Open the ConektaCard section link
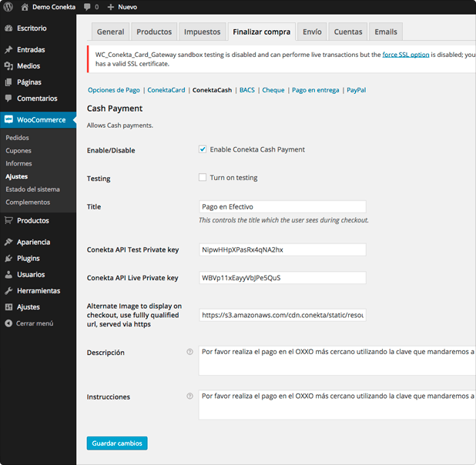Image resolution: width=476 pixels, height=465 pixels. click(x=166, y=90)
